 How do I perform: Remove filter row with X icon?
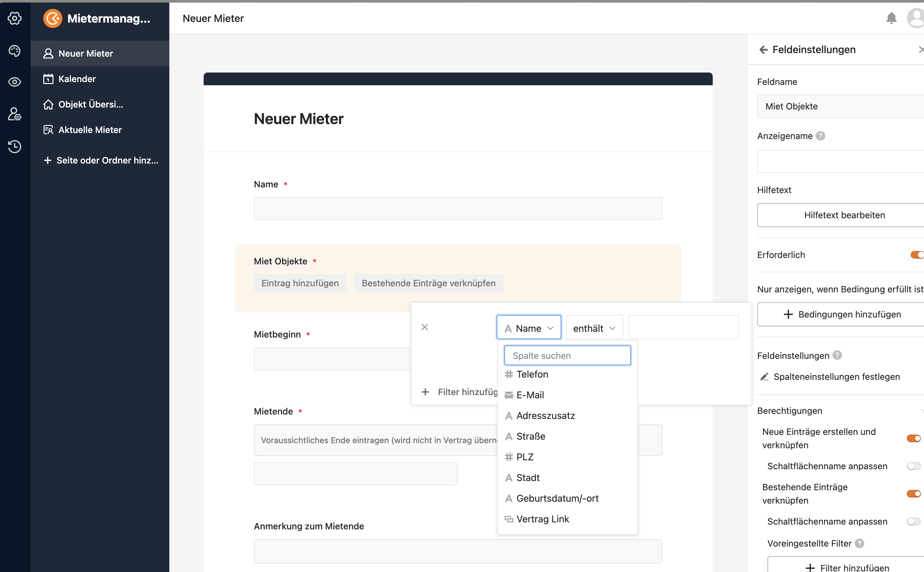[x=424, y=327]
